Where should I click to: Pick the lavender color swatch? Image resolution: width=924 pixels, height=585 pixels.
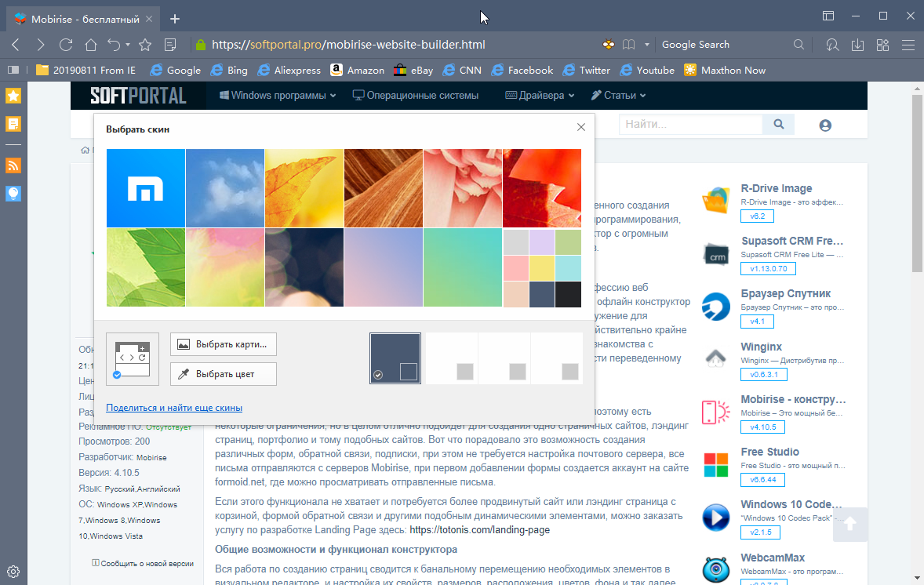tap(542, 242)
